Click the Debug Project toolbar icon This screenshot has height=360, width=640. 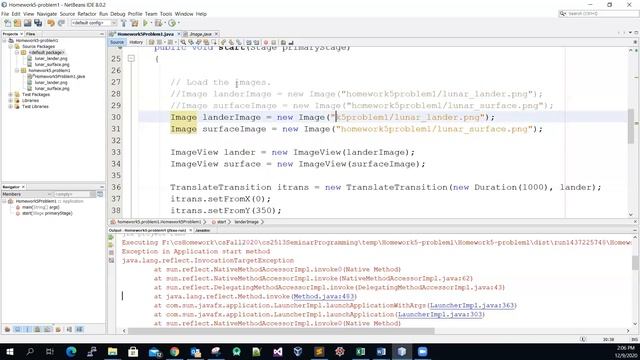pos(158,23)
